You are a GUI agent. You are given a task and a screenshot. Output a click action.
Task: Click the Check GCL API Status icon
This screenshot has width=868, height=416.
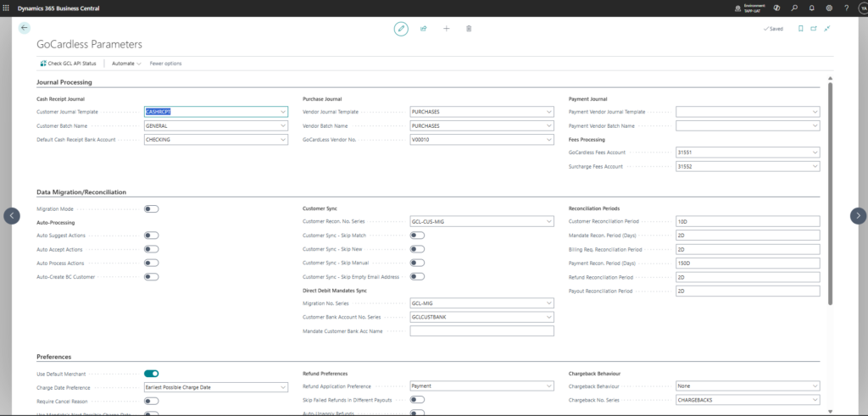tap(43, 64)
